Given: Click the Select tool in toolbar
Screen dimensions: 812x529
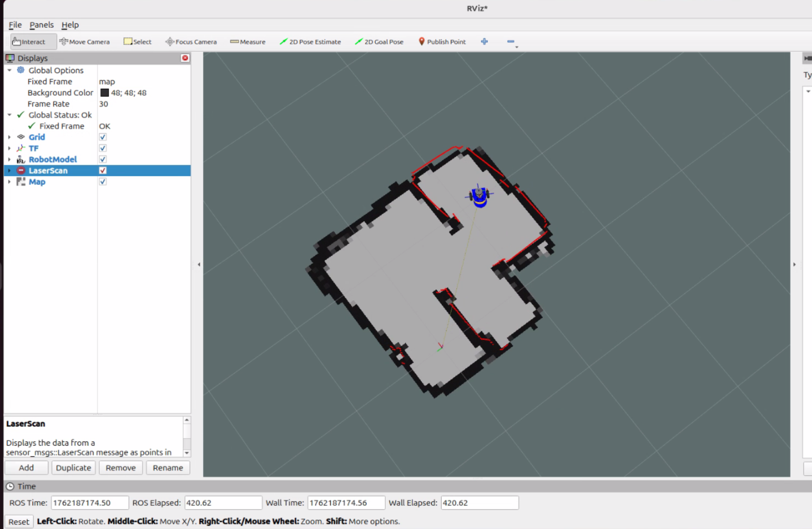Looking at the screenshot, I should 138,42.
